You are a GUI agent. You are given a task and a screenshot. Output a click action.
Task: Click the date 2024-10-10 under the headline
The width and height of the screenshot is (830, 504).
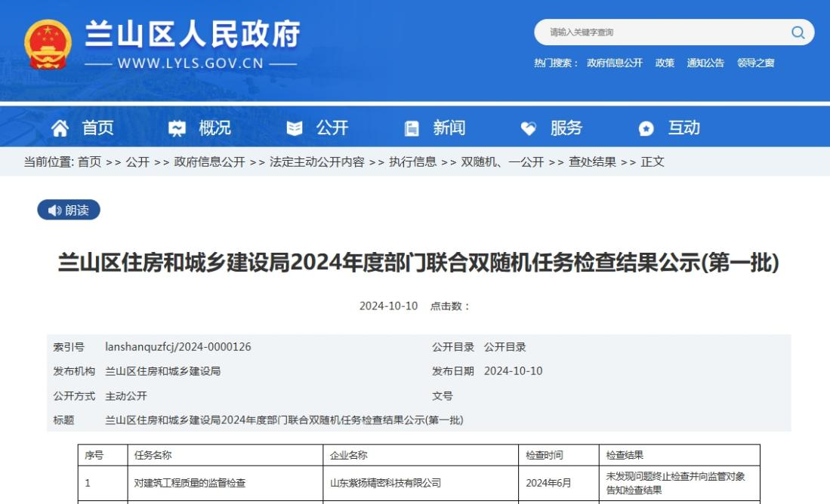[x=388, y=306]
